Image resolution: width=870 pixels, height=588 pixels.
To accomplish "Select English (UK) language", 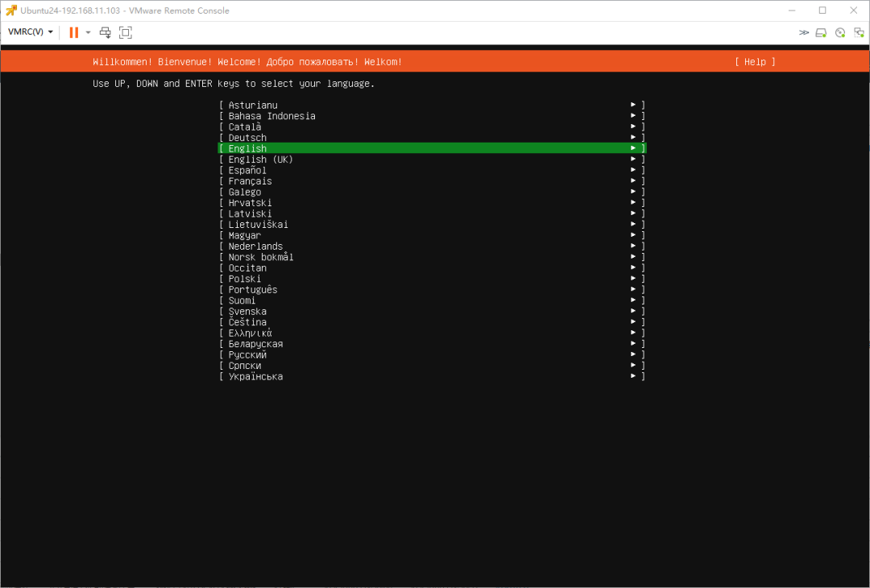I will (433, 159).
